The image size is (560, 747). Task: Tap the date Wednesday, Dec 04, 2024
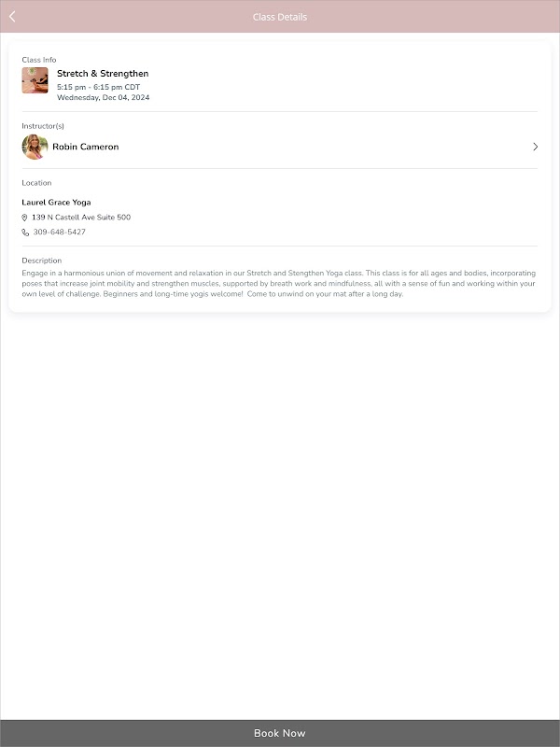pyautogui.click(x=104, y=98)
